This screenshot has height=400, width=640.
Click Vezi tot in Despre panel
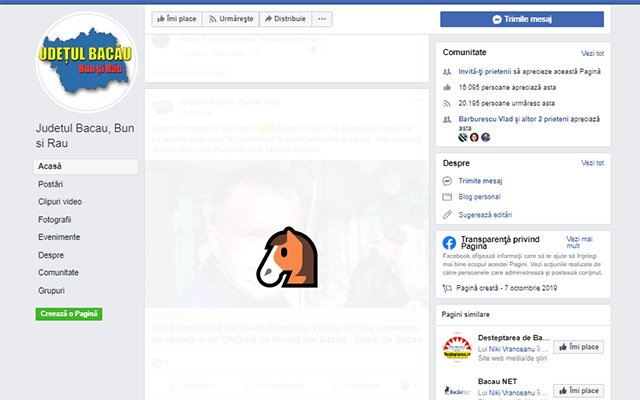tap(592, 163)
